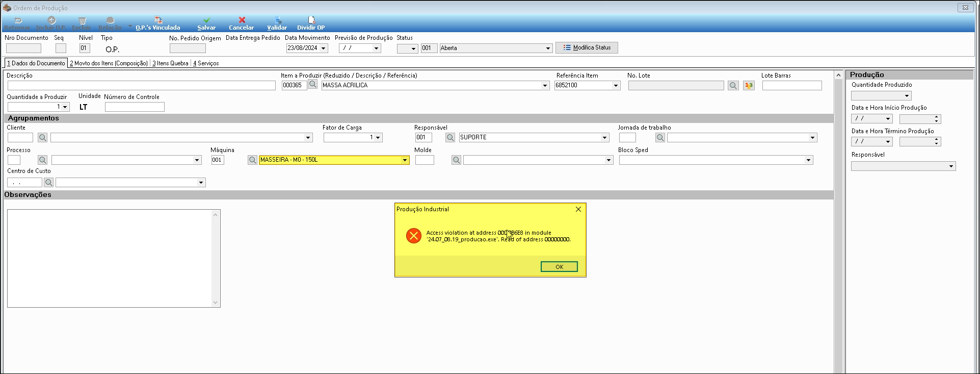
Task: Expand the Centro de Custo description dropdown
Action: tap(201, 183)
